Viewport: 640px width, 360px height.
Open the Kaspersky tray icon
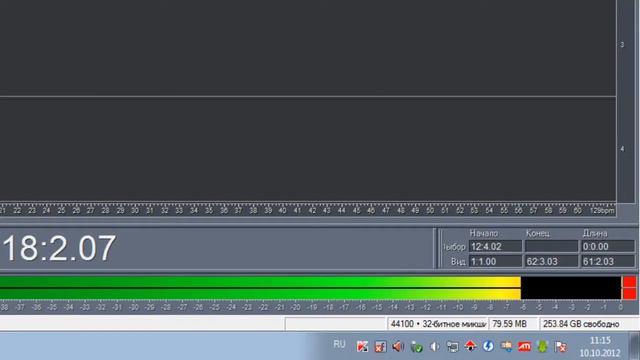tap(362, 347)
